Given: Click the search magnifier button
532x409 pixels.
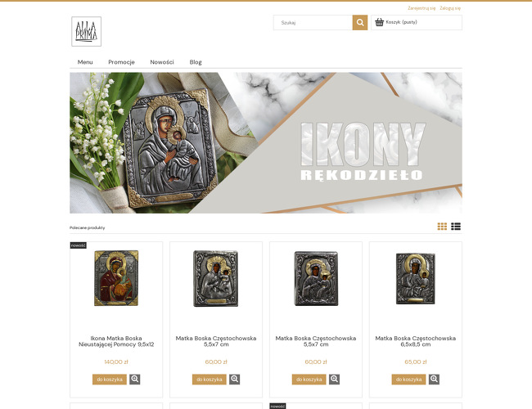Looking at the screenshot, I should pyautogui.click(x=359, y=22).
